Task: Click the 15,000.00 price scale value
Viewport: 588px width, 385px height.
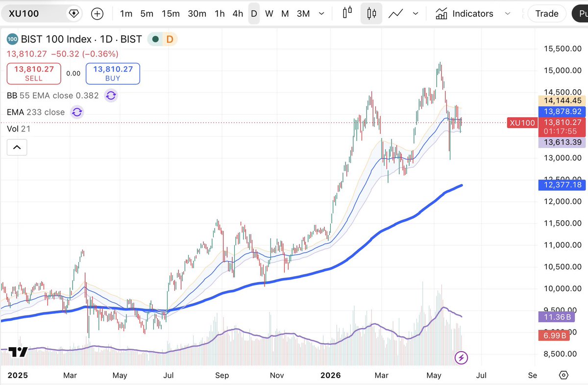Action: 563,70
